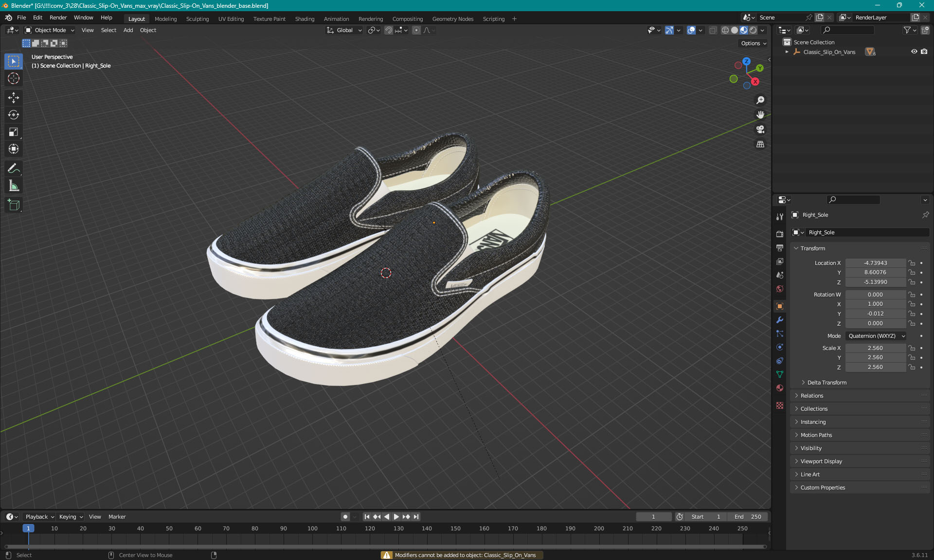The image size is (934, 560).
Task: Toggle X-ray display in viewport header
Action: coord(713,30)
